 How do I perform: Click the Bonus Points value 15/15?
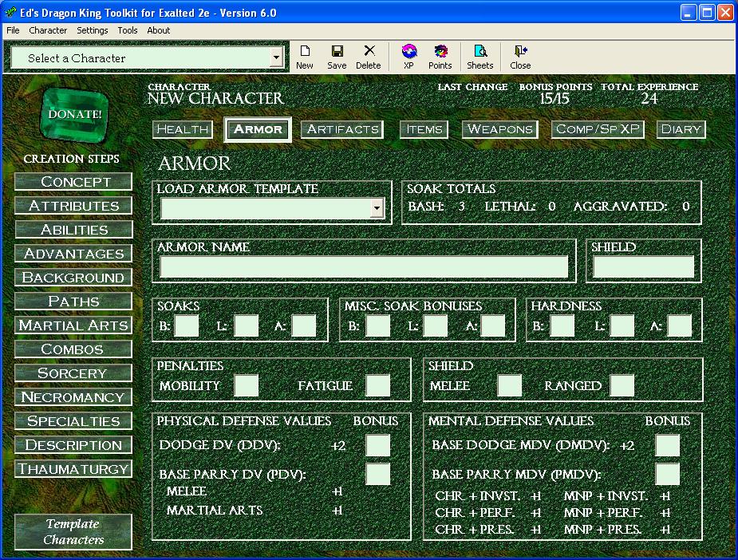554,99
